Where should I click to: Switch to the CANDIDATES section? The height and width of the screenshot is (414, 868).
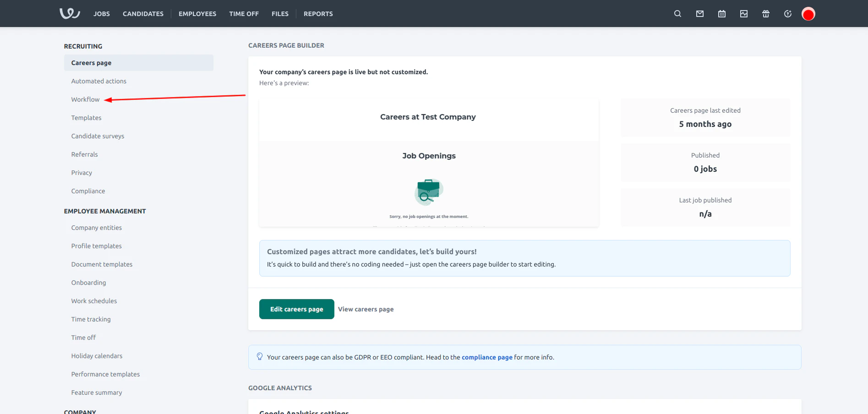(143, 14)
